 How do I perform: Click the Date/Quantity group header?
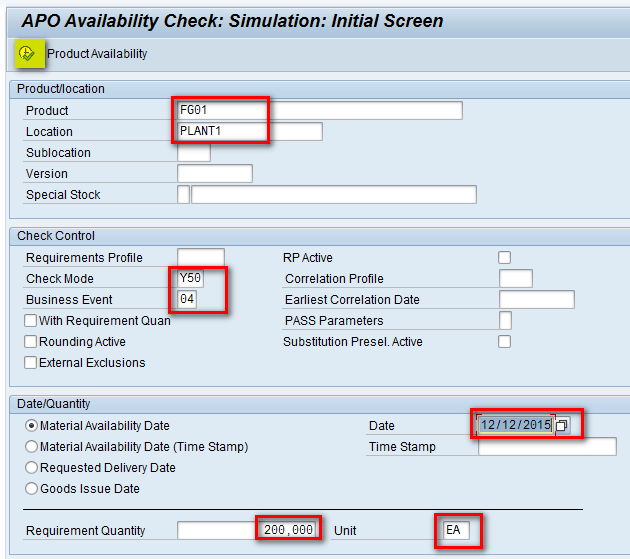(53, 404)
